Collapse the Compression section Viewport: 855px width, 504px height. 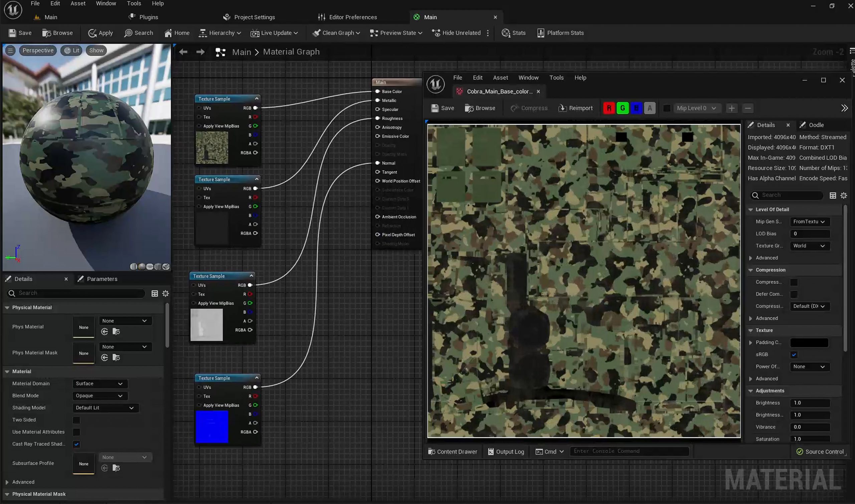pyautogui.click(x=751, y=270)
